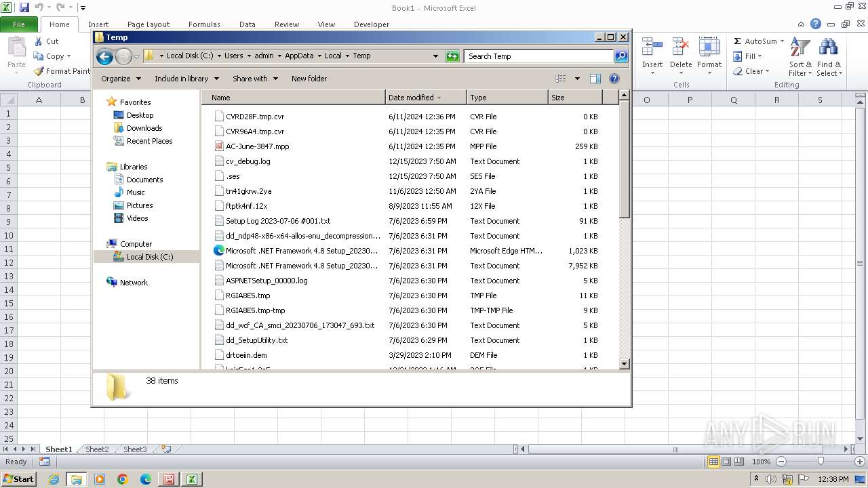Viewport: 868px width, 488px height.
Task: Change view using the views icon
Action: (x=561, y=79)
